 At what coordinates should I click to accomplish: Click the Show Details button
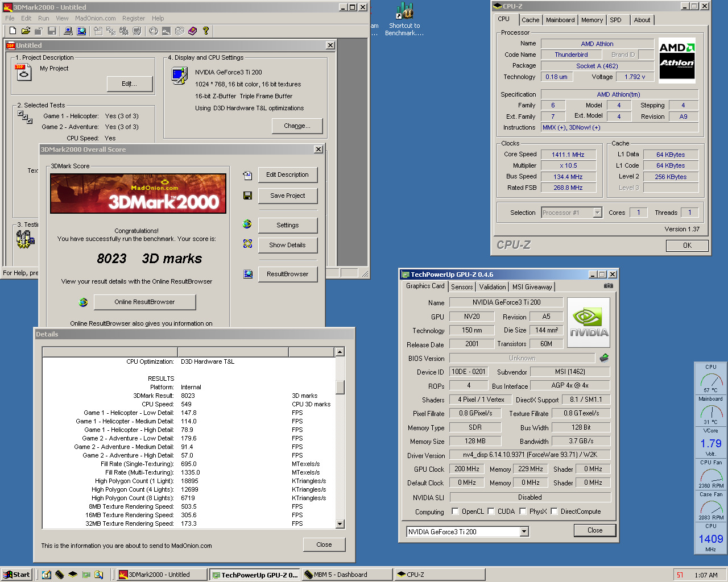pos(287,245)
